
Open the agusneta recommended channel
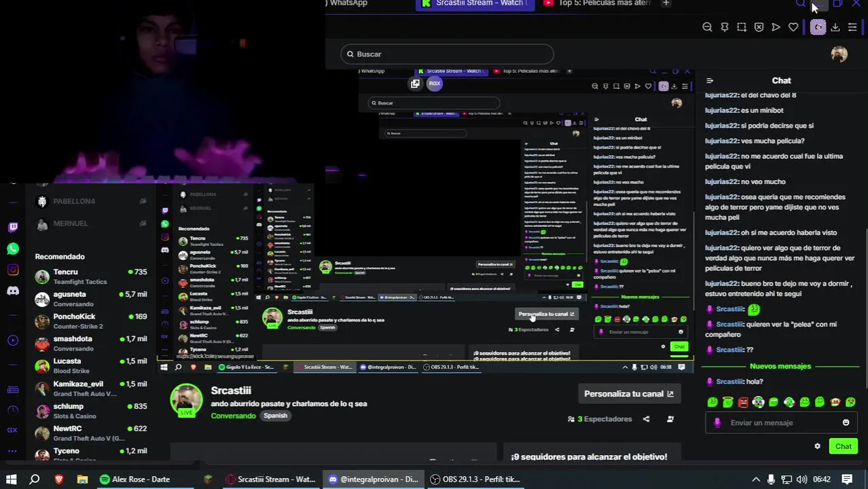(x=91, y=299)
